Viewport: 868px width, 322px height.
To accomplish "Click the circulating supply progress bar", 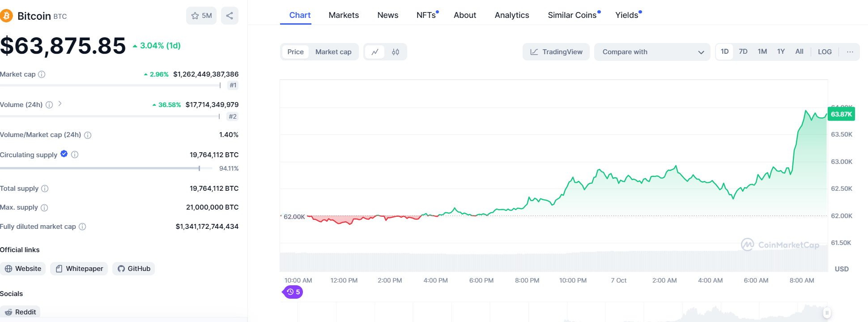I will (106, 168).
